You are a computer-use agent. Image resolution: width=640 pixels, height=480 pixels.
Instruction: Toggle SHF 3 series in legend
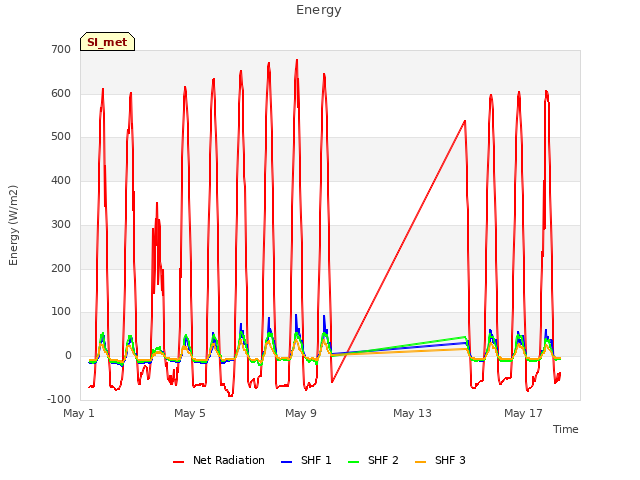click(x=440, y=460)
